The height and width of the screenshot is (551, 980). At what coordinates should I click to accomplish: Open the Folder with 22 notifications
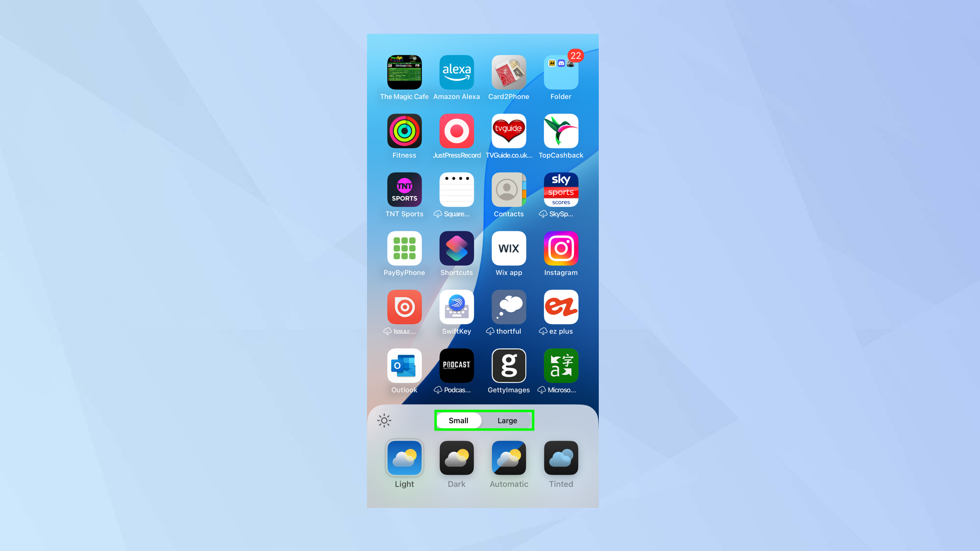[561, 72]
